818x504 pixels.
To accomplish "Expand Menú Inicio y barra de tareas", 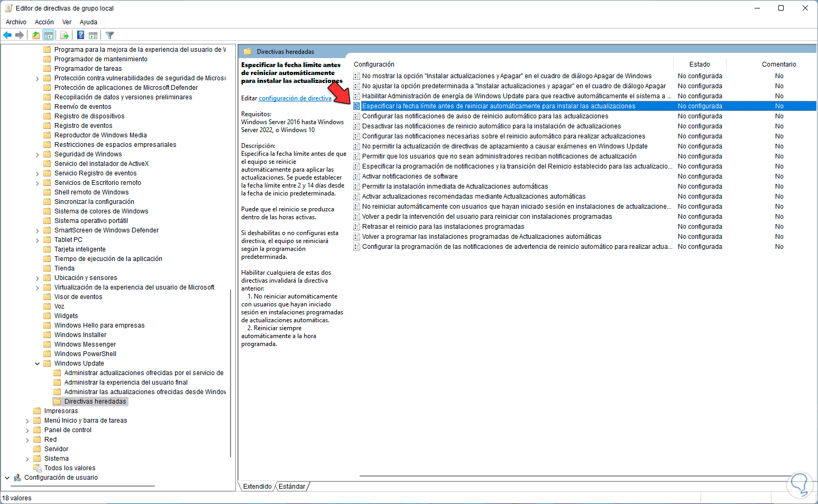I will coord(27,421).
